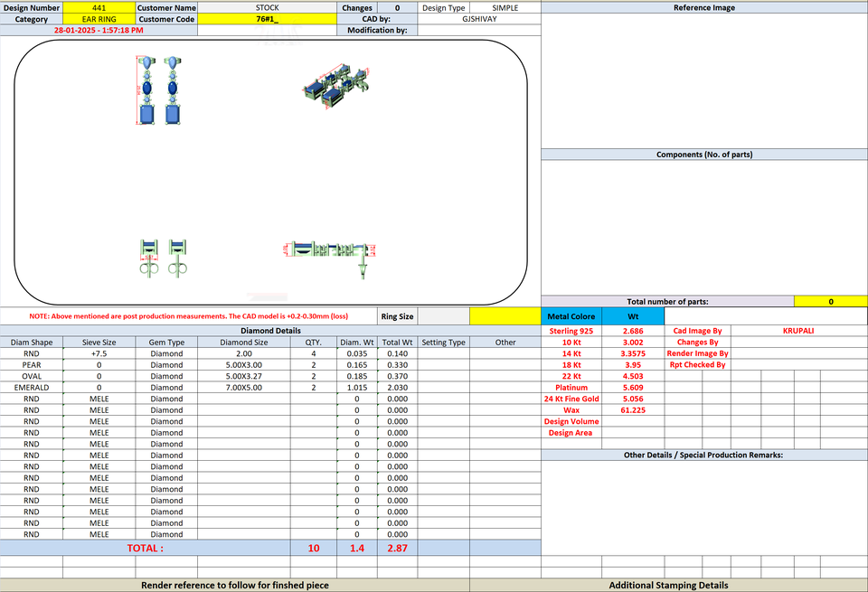868x592 pixels.
Task: Select the total quantity cell showing 10
Action: [x=314, y=548]
